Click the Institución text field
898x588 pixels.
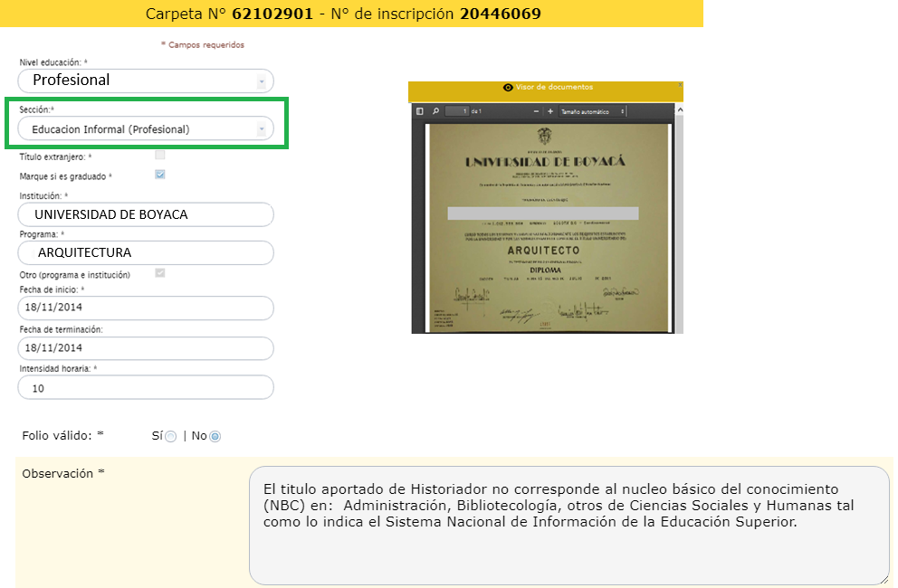(146, 214)
